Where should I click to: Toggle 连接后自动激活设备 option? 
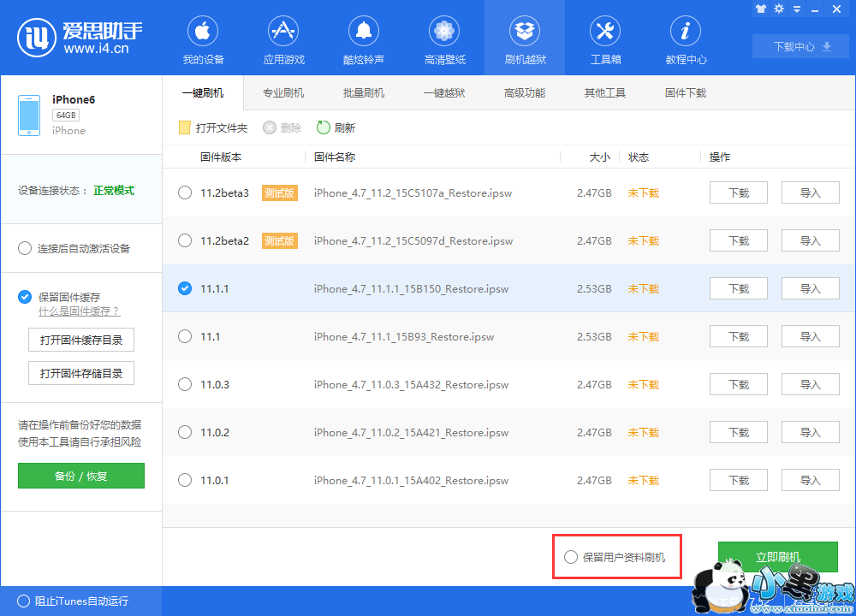(x=25, y=248)
